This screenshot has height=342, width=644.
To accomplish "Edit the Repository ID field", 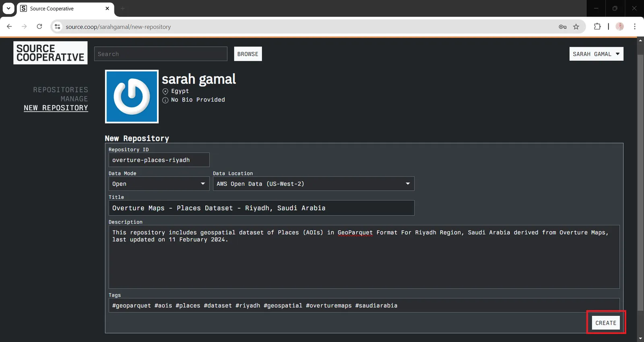I will click(x=159, y=160).
